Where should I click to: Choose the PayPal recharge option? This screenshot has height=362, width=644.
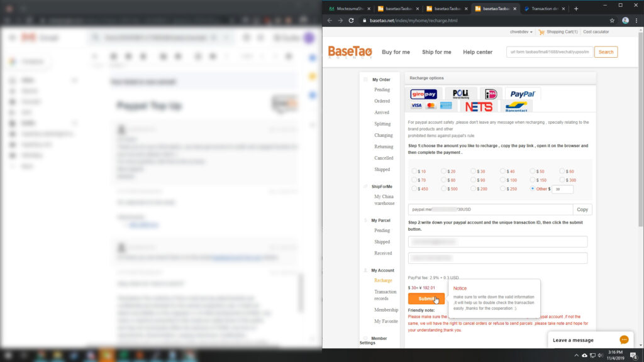point(523,94)
